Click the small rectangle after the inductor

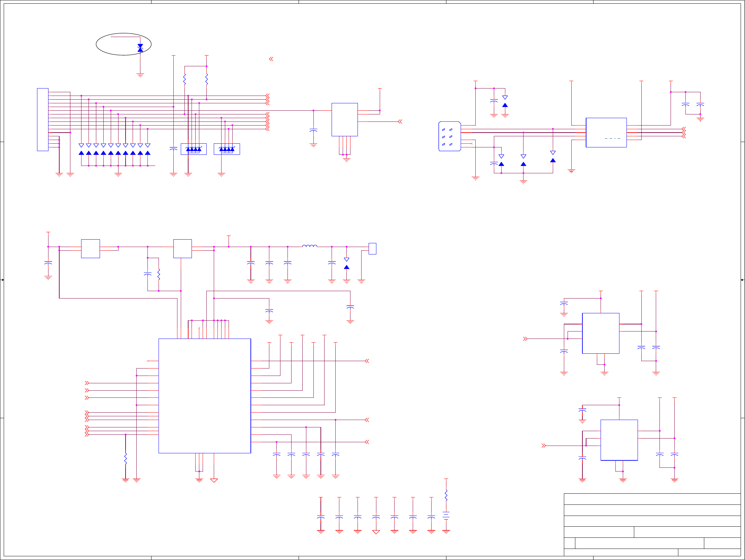372,248
